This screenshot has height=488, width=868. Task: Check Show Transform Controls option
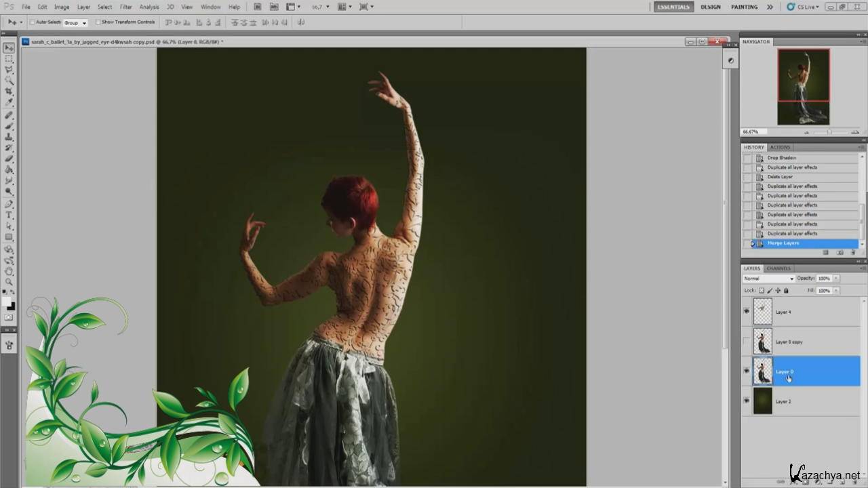[x=98, y=22]
